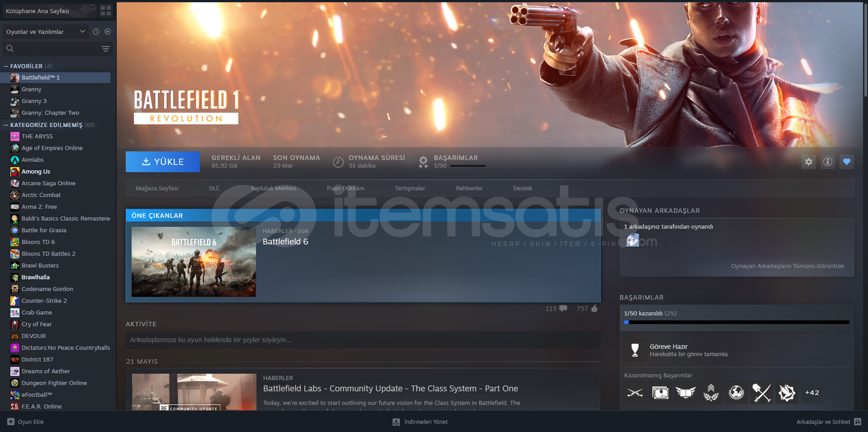
Task: Open achievements gear icon beside BAŞARIMLAR
Action: (x=423, y=162)
